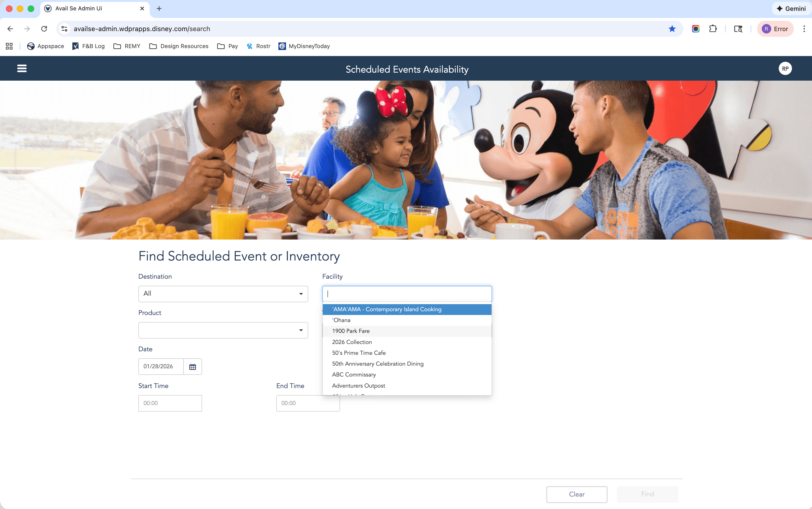Screen dimensions: 812x509
Task: Open the Chrome apps grid icon
Action: pyautogui.click(x=9, y=46)
